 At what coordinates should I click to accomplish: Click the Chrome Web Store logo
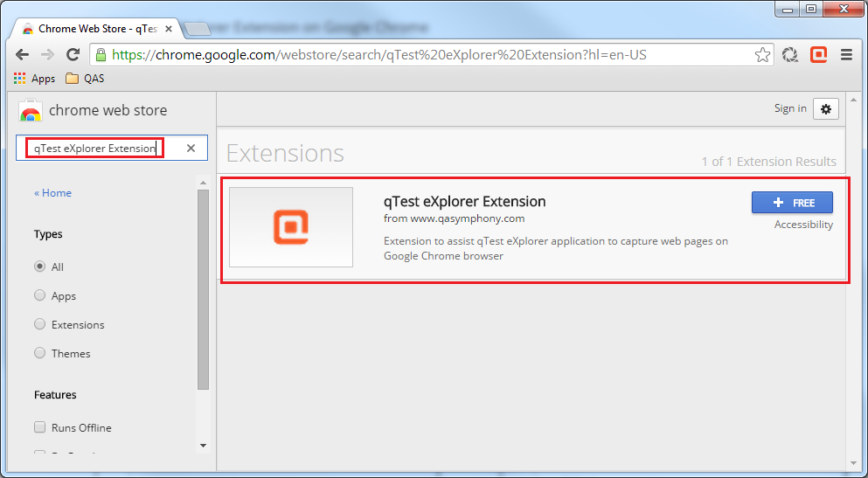pos(31,111)
